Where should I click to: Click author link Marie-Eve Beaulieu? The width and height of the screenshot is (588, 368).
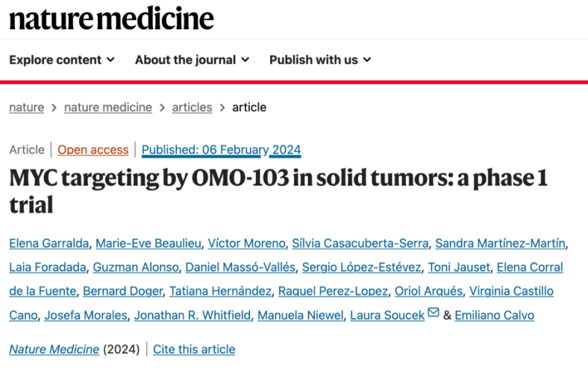[148, 243]
